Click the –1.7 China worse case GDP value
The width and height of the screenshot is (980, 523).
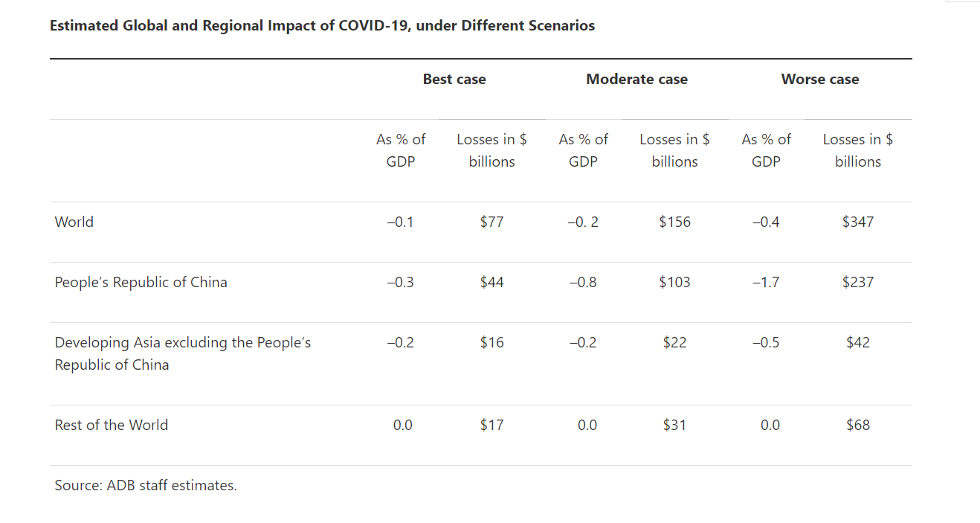pos(766,282)
